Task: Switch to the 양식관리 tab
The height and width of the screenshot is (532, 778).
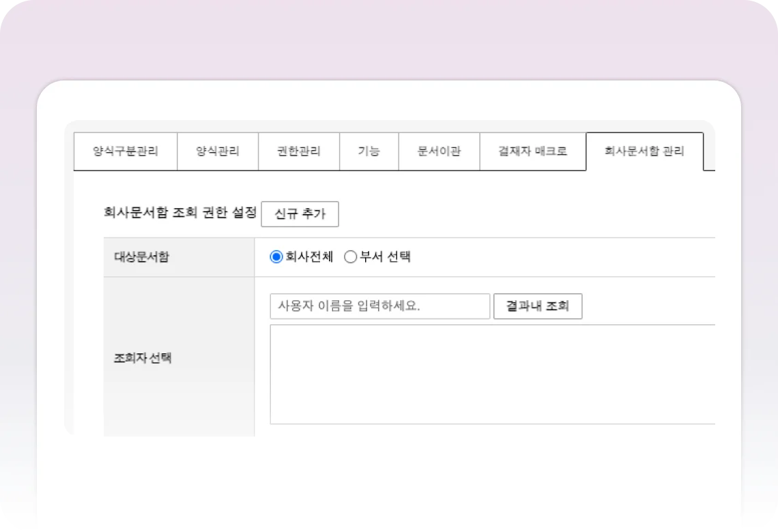Action: [218, 151]
